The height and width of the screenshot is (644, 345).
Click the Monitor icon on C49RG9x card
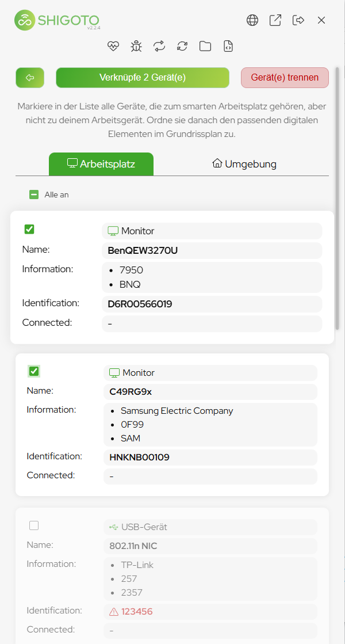114,373
